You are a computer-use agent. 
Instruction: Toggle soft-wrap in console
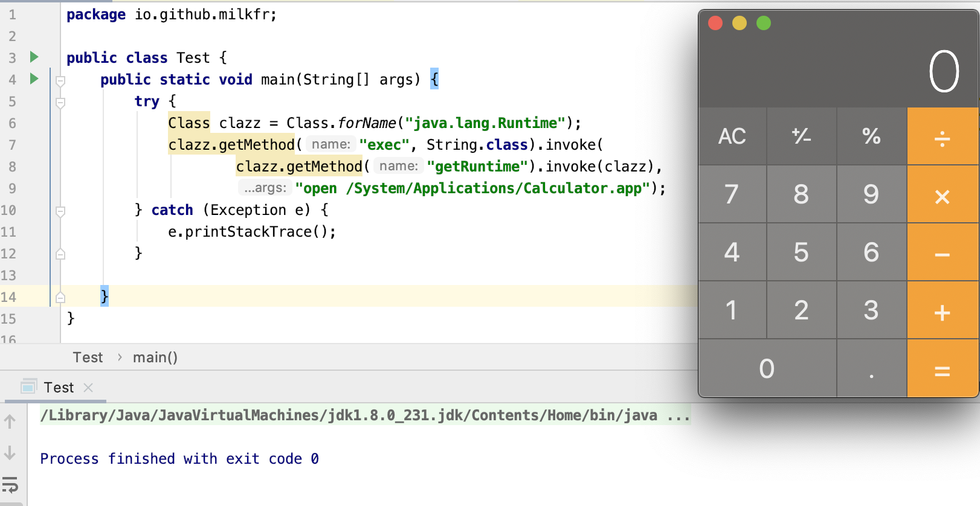(10, 484)
